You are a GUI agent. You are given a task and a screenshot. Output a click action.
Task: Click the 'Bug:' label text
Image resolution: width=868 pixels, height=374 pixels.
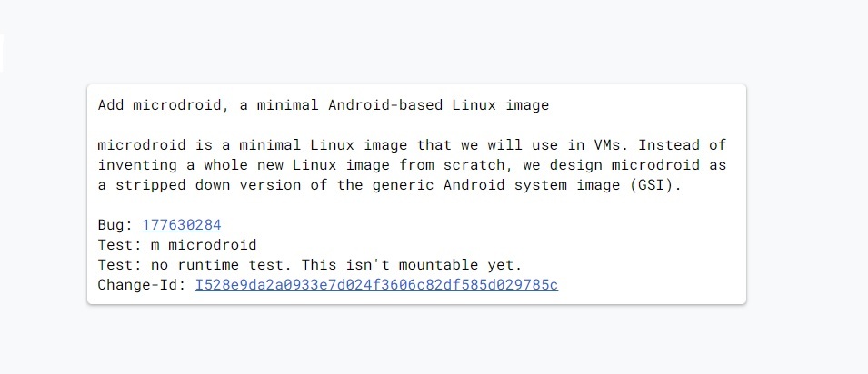[115, 225]
